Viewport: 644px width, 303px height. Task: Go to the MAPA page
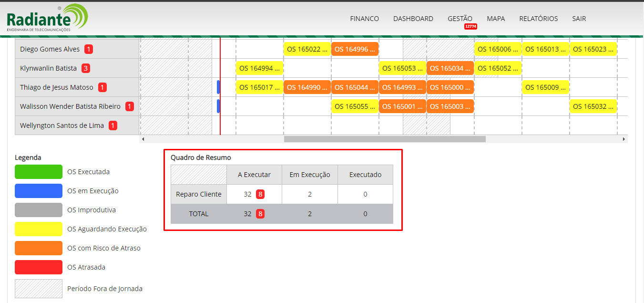[496, 19]
